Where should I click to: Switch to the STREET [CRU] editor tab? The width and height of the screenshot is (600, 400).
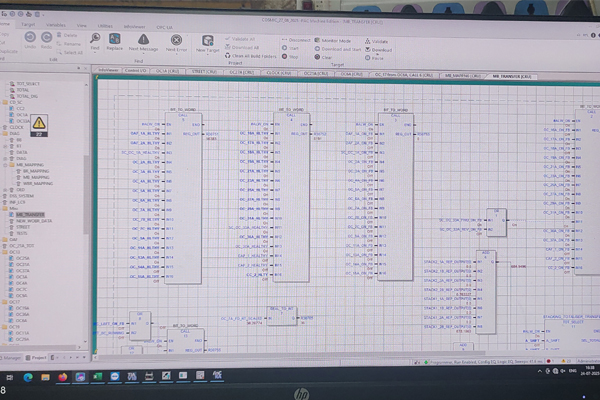click(204, 72)
